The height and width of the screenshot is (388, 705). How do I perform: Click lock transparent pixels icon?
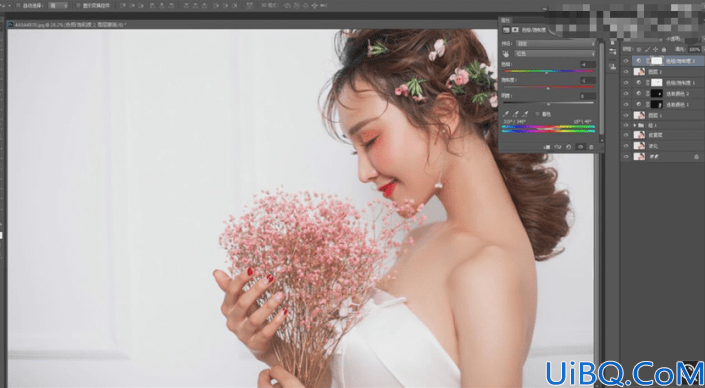639,49
